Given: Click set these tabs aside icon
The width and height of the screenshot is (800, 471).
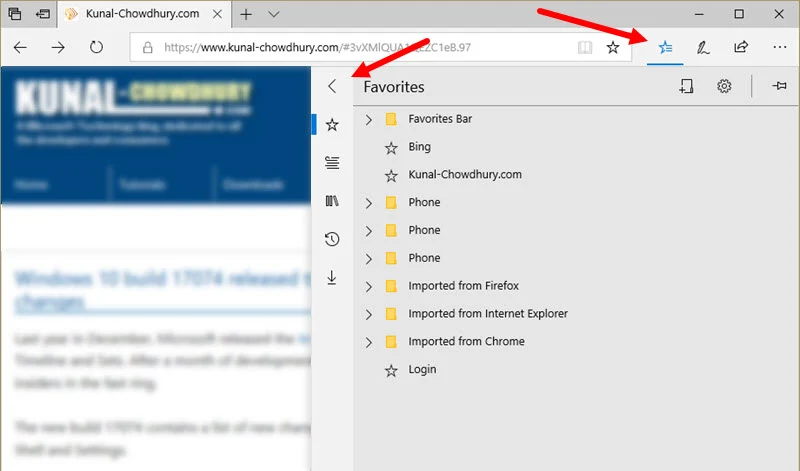Looking at the screenshot, I should click(x=43, y=14).
